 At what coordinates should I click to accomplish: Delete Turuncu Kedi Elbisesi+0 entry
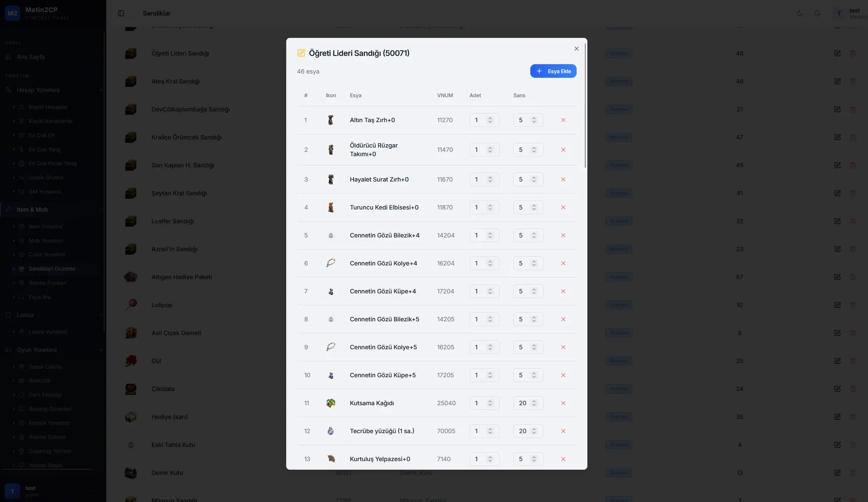pyautogui.click(x=563, y=207)
